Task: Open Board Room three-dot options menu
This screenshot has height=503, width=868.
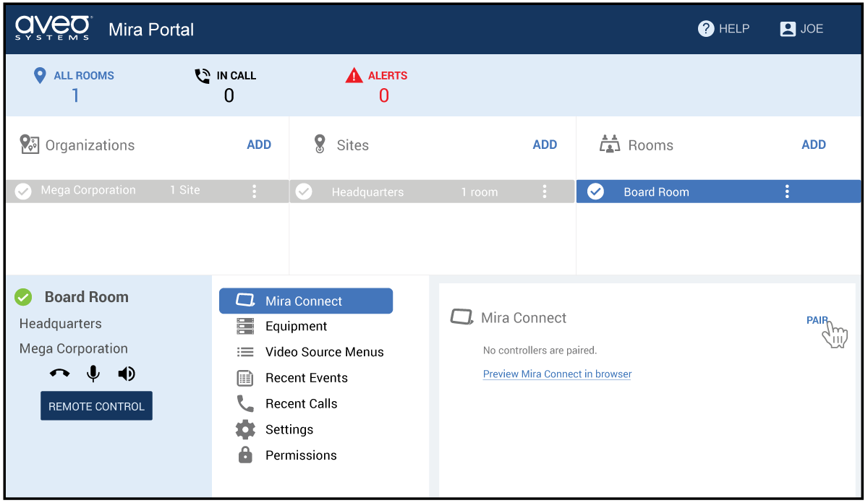Action: pyautogui.click(x=787, y=192)
